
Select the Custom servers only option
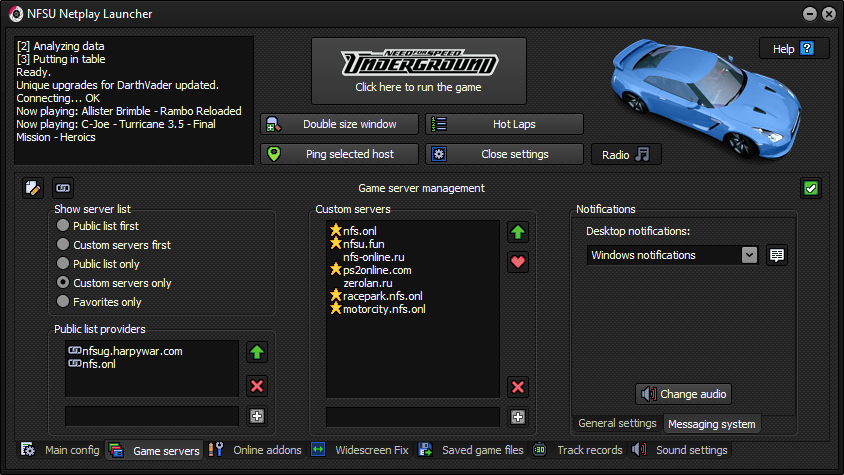coord(114,283)
